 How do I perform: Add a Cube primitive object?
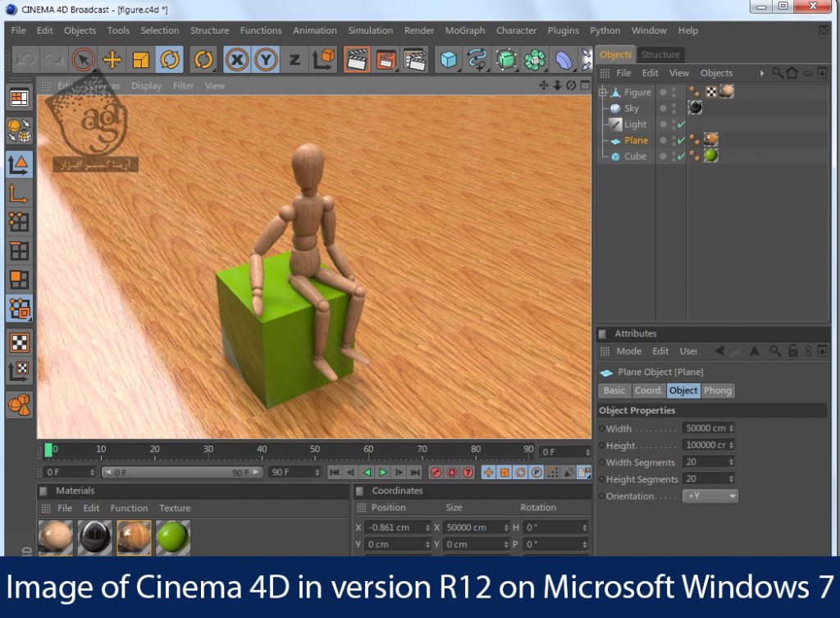click(x=449, y=59)
